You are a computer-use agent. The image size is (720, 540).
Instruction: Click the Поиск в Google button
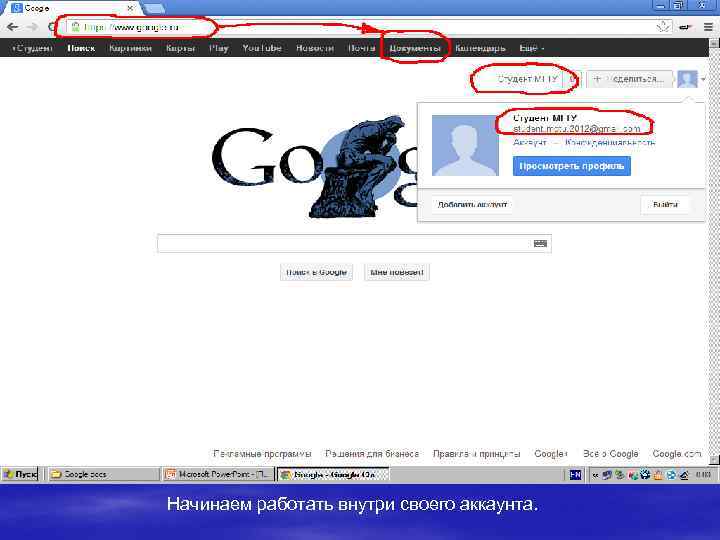(316, 272)
